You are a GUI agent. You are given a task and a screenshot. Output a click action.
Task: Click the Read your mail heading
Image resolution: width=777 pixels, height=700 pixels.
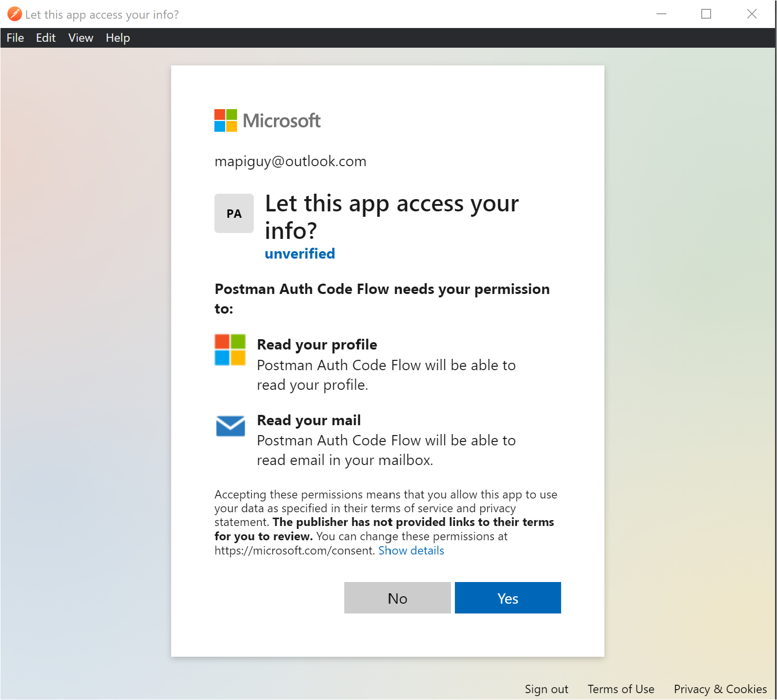(309, 420)
